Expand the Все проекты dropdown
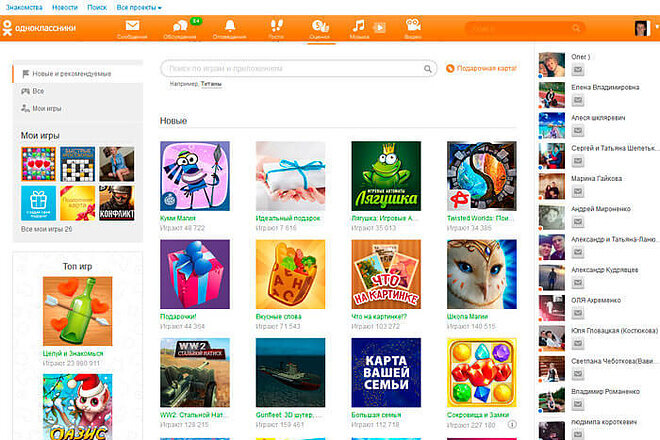This screenshot has height=440, width=660. [139, 8]
